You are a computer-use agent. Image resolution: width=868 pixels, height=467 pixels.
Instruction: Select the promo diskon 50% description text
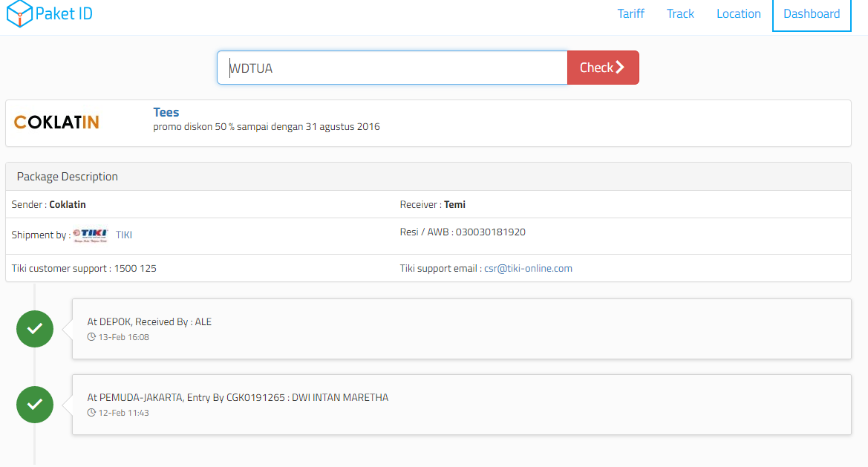point(267,127)
